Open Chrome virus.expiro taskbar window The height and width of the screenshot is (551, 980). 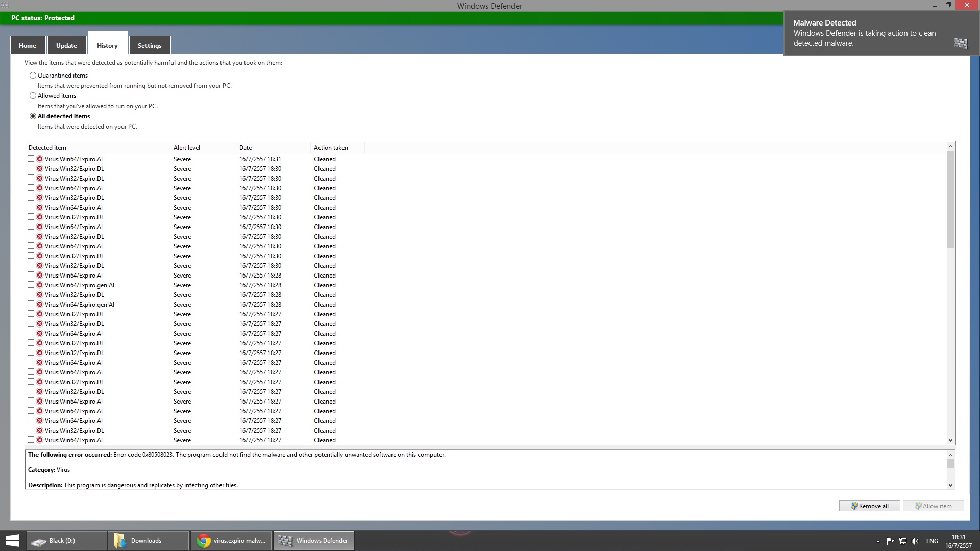(x=232, y=541)
